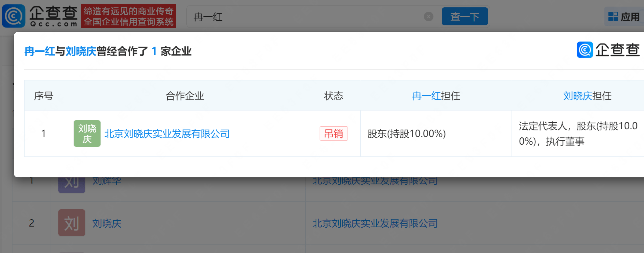Click 冉一红 in the column header
The image size is (644, 253).
[426, 96]
